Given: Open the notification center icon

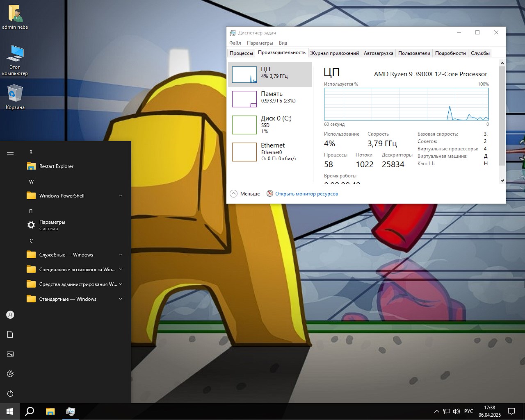Looking at the screenshot, I should point(511,411).
